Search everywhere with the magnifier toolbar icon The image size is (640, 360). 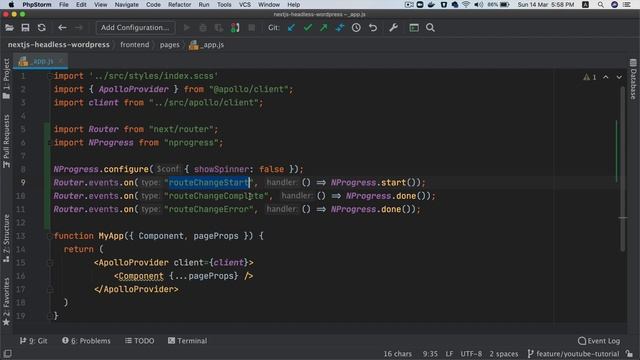[430, 28]
